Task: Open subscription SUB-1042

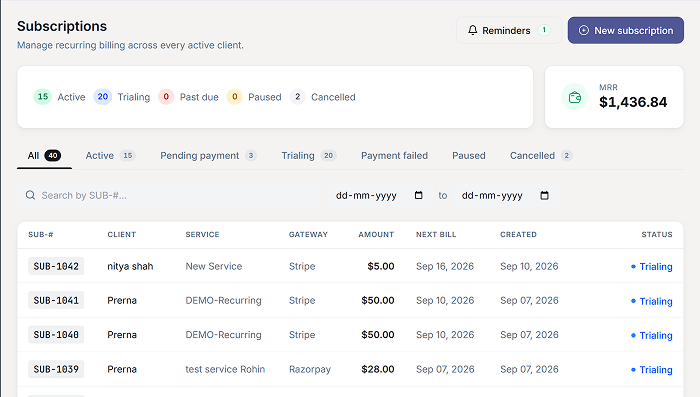Action: pos(56,266)
